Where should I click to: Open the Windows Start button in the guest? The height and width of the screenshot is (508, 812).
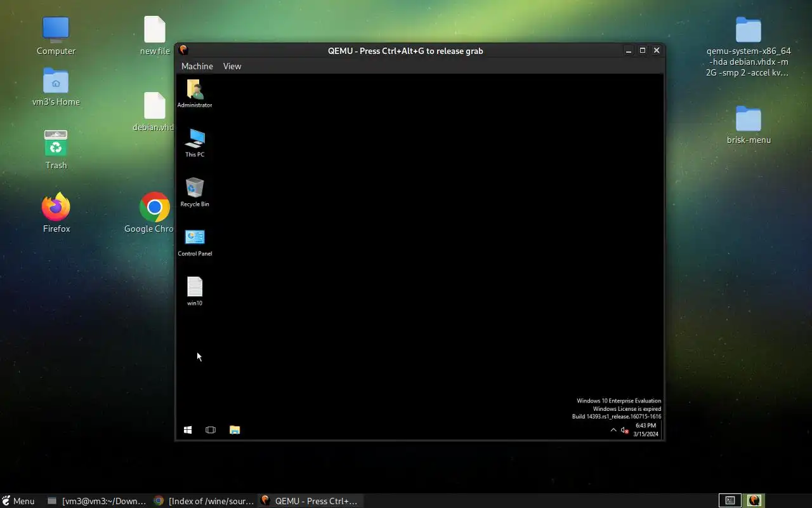pyautogui.click(x=188, y=430)
